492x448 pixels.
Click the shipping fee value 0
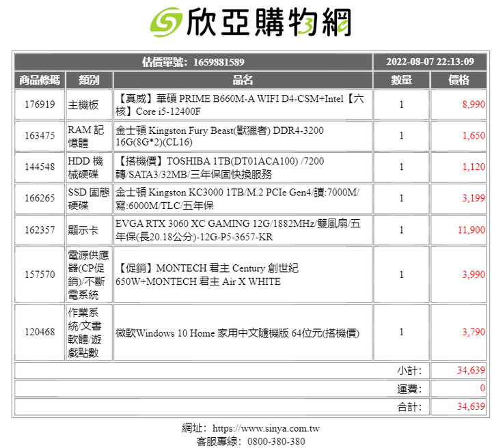pos(482,388)
